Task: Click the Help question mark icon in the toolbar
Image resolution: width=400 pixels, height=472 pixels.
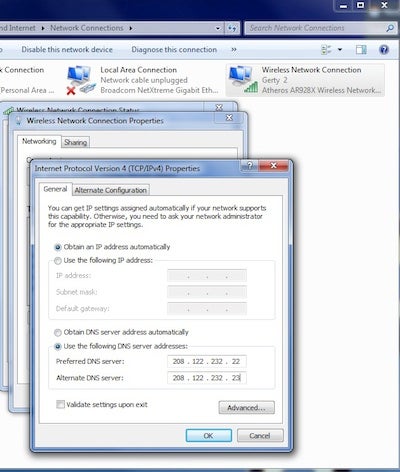Action: pyautogui.click(x=384, y=50)
